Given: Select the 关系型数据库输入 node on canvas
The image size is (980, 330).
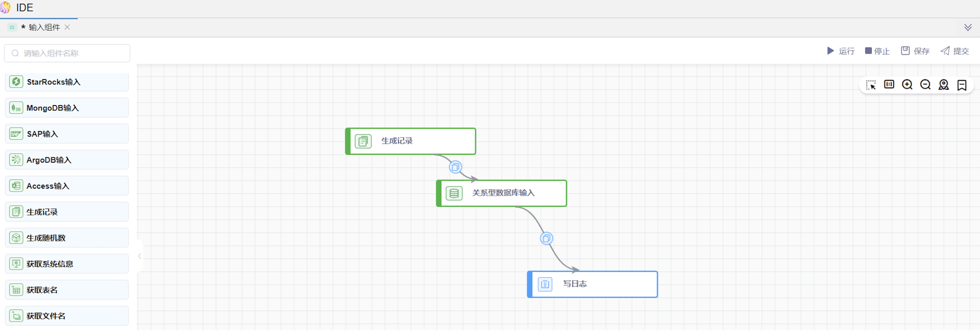Looking at the screenshot, I should point(502,193).
